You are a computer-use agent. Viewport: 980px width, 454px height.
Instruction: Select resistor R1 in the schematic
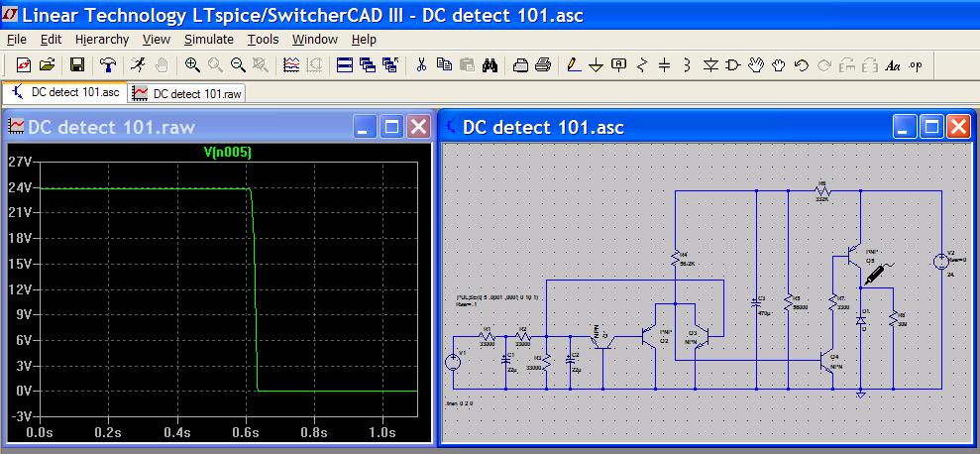[488, 335]
